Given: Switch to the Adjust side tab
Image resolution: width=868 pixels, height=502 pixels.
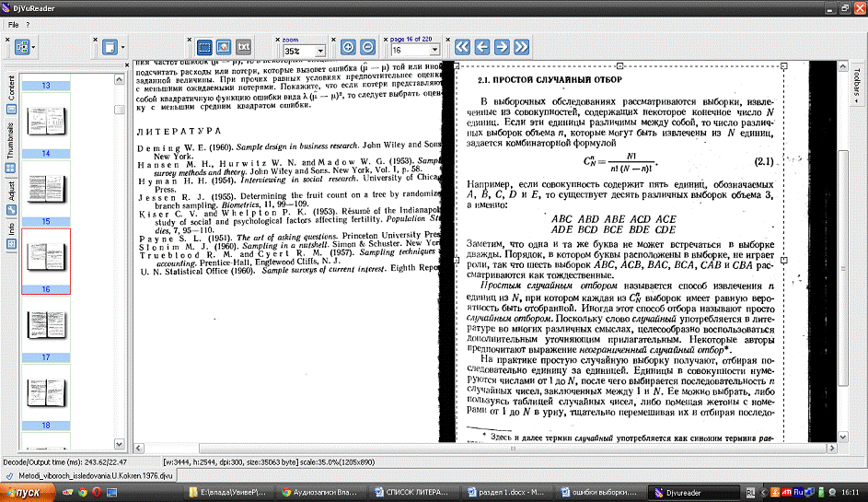Looking at the screenshot, I should coord(11,192).
